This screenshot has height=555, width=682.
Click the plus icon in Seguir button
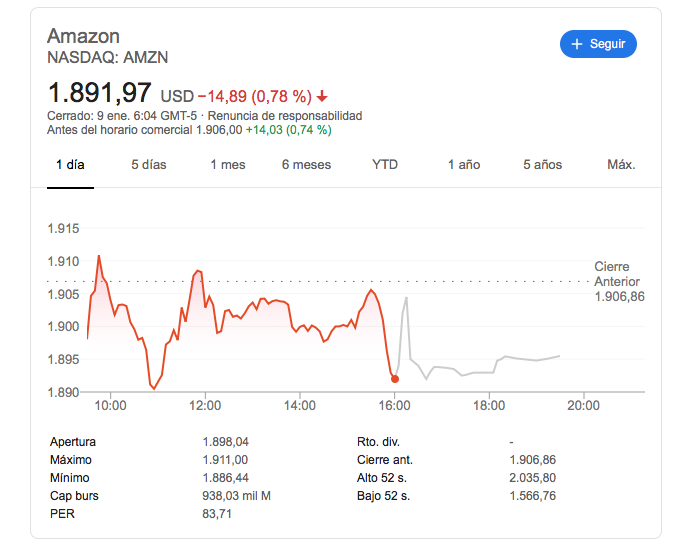pos(577,44)
